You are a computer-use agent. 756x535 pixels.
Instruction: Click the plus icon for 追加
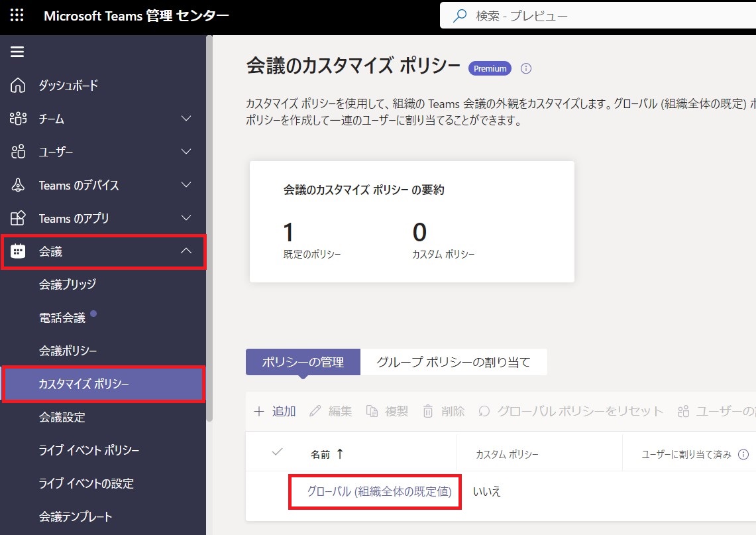click(x=259, y=412)
